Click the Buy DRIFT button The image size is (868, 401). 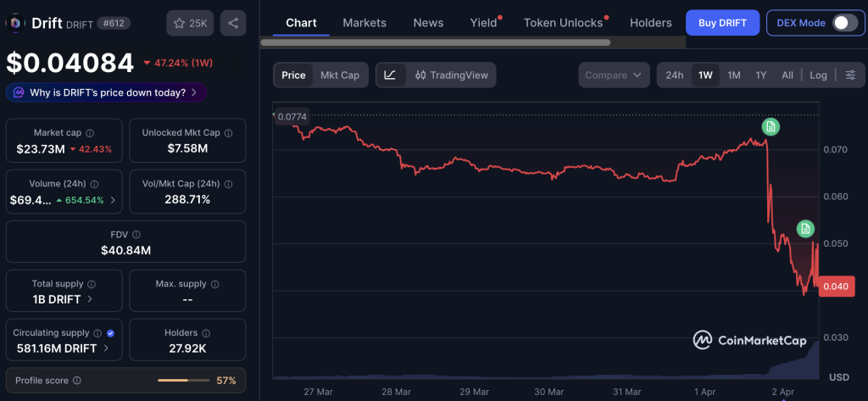click(x=722, y=23)
